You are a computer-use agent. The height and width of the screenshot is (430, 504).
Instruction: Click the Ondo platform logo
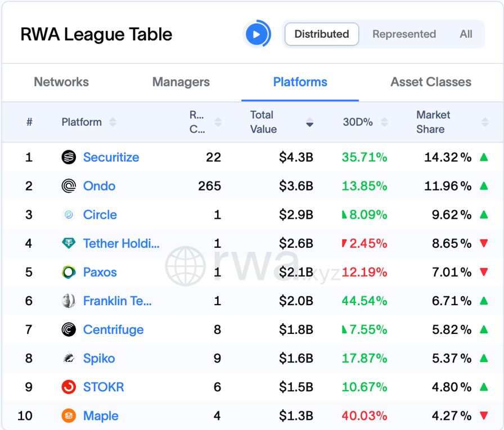(68, 186)
